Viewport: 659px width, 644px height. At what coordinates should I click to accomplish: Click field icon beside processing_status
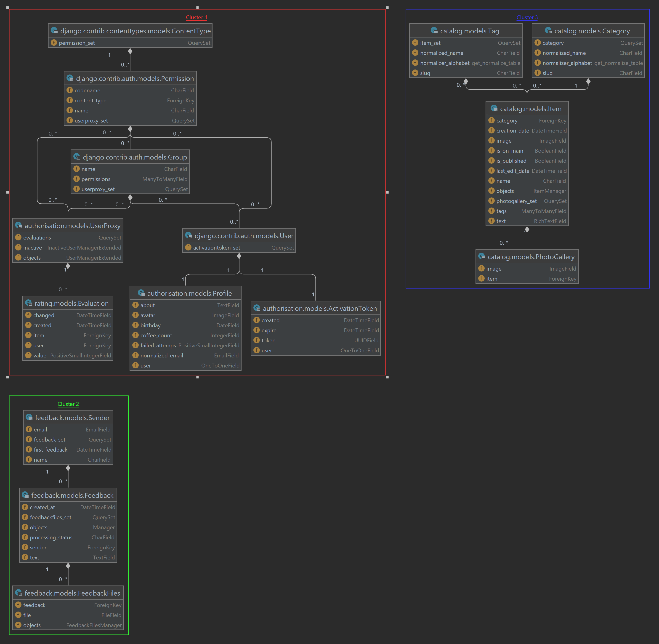click(25, 537)
